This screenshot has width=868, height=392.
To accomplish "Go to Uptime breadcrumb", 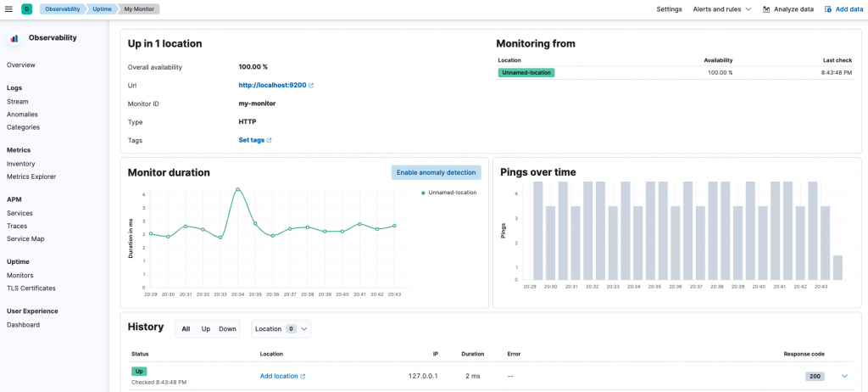I will [102, 8].
